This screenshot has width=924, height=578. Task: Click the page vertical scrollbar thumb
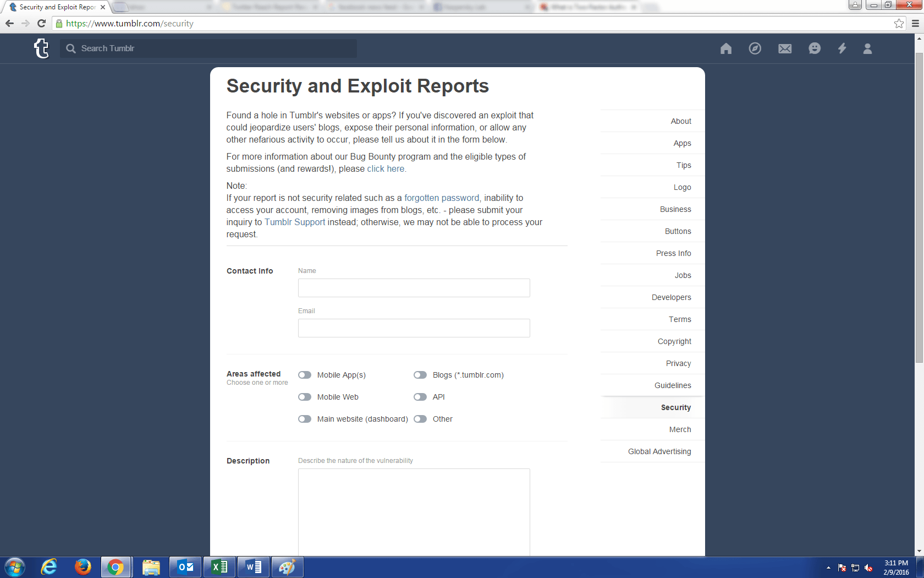[x=919, y=208]
